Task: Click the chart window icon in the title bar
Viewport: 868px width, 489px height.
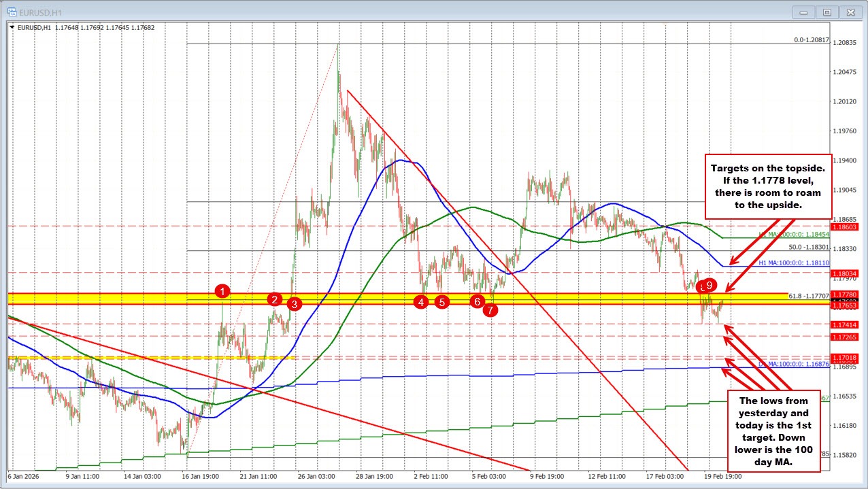Action: click(x=11, y=12)
